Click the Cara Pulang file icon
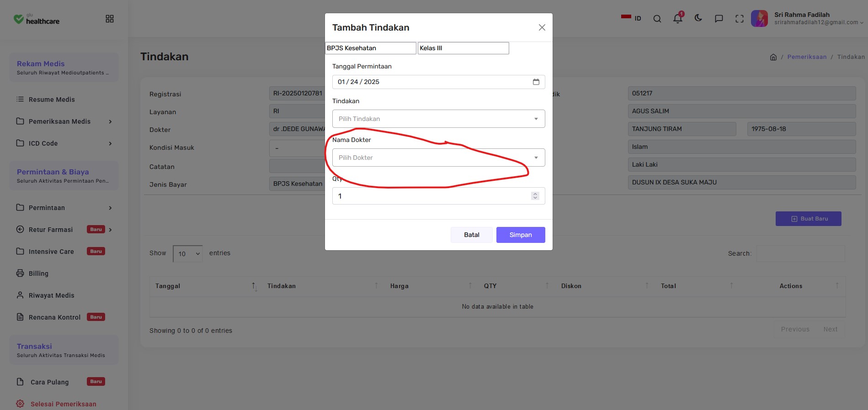 coord(20,382)
